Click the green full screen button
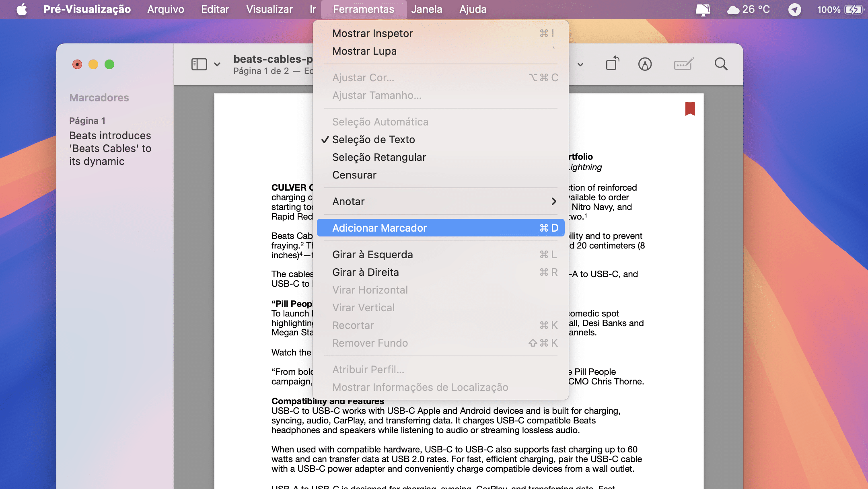The image size is (868, 489). click(109, 64)
